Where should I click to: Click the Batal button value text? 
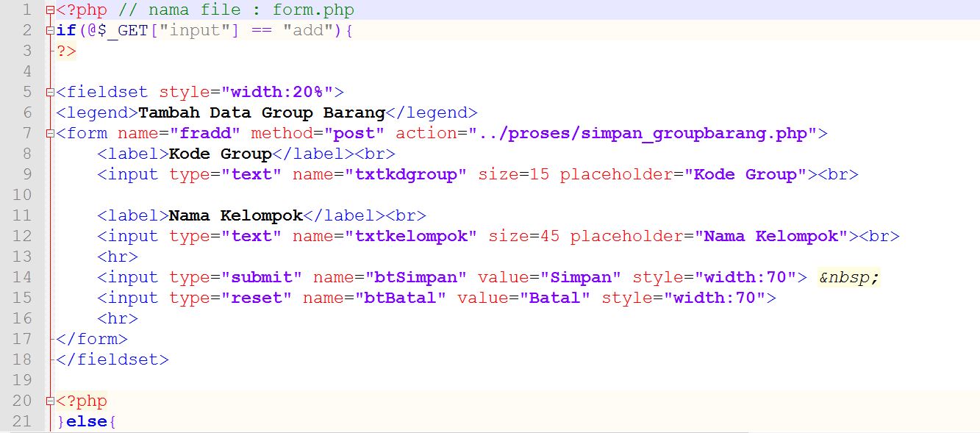point(556,298)
